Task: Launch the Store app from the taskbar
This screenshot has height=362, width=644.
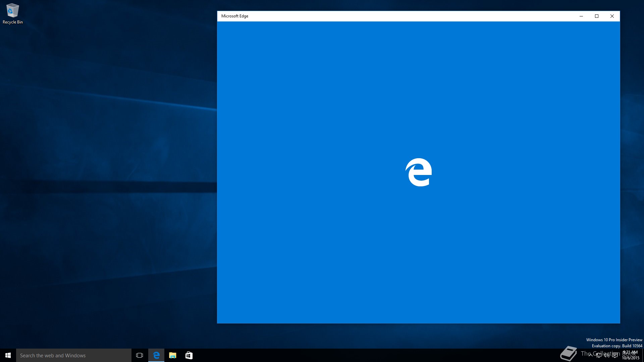Action: pyautogui.click(x=189, y=355)
